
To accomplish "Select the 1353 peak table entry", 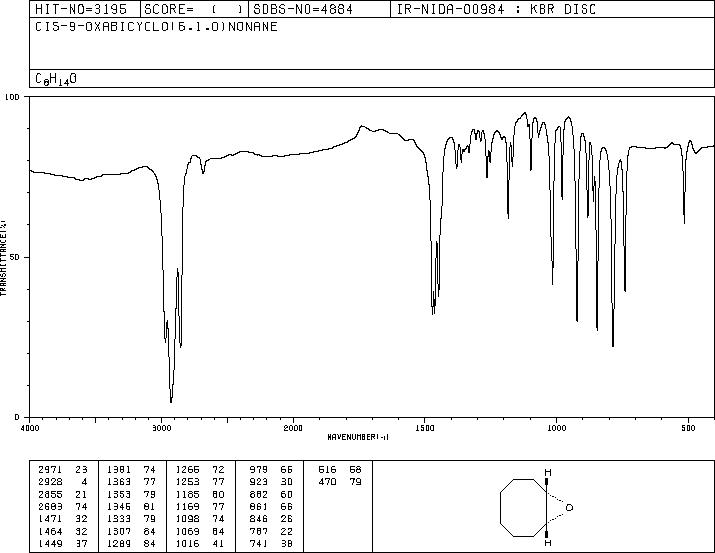I will pyautogui.click(x=131, y=494).
